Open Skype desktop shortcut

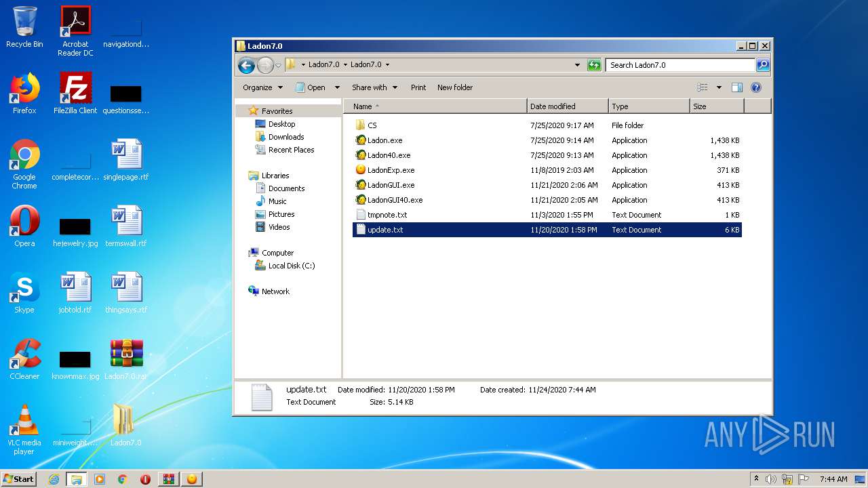24,293
